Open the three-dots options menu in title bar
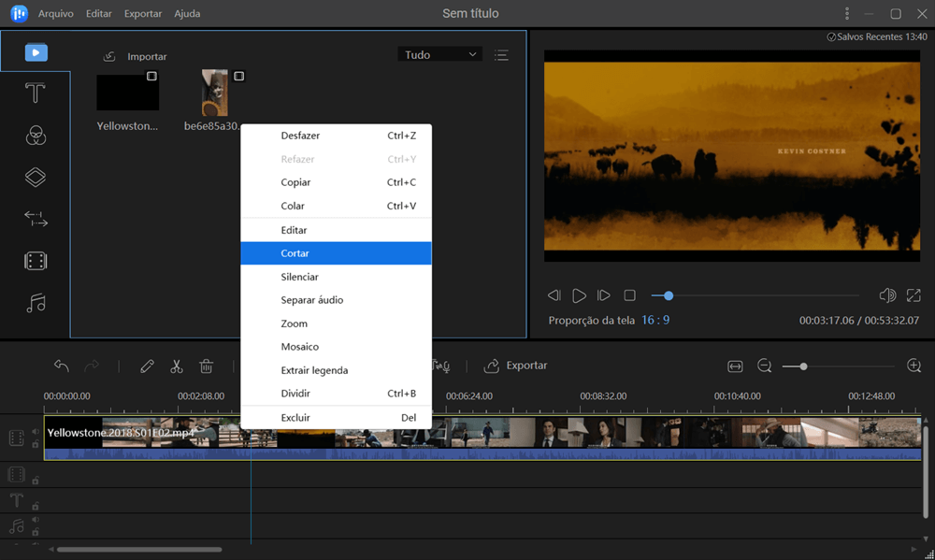Screen dimensions: 935x560 pos(847,13)
